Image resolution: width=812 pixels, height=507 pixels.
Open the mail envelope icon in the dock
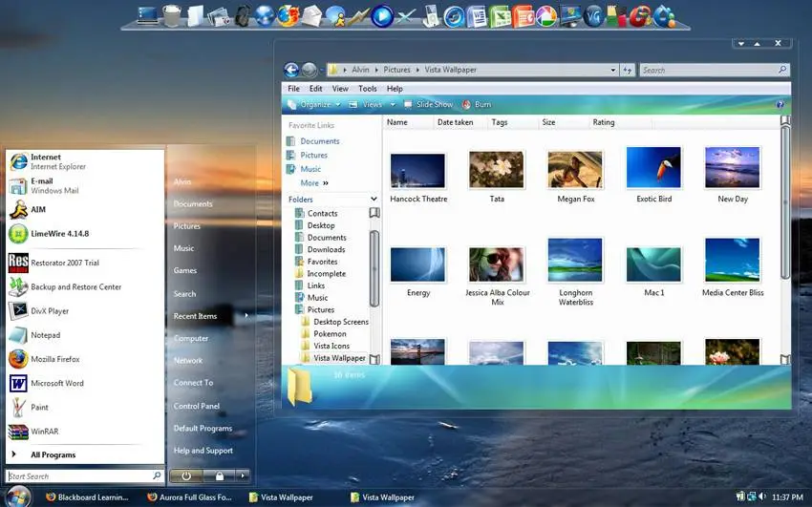(311, 16)
